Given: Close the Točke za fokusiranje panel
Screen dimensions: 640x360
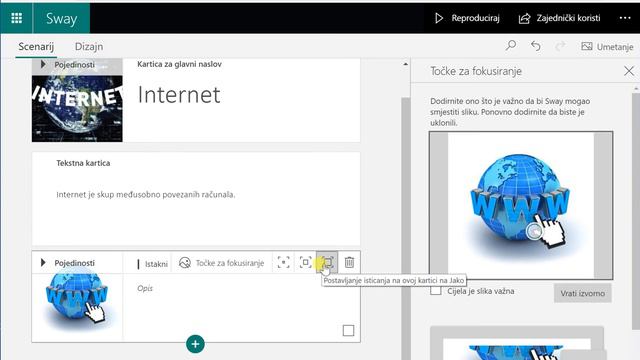Looking at the screenshot, I should click(x=629, y=71).
